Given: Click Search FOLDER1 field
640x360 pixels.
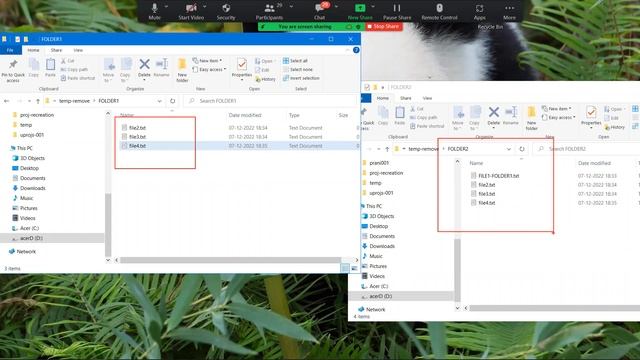Looking at the screenshot, I should pyautogui.click(x=271, y=101).
